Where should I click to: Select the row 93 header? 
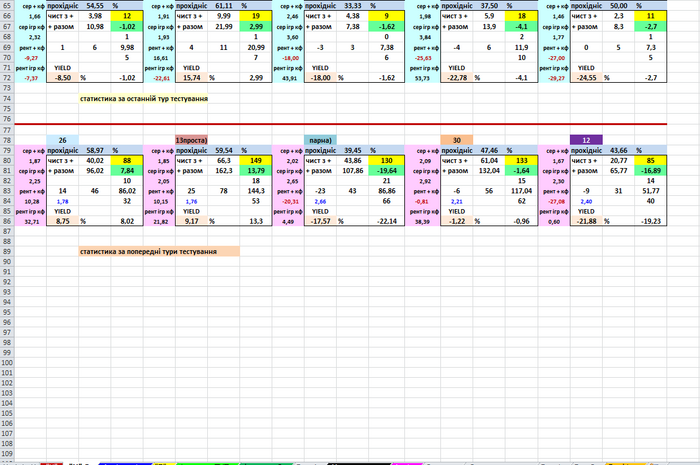(7, 292)
